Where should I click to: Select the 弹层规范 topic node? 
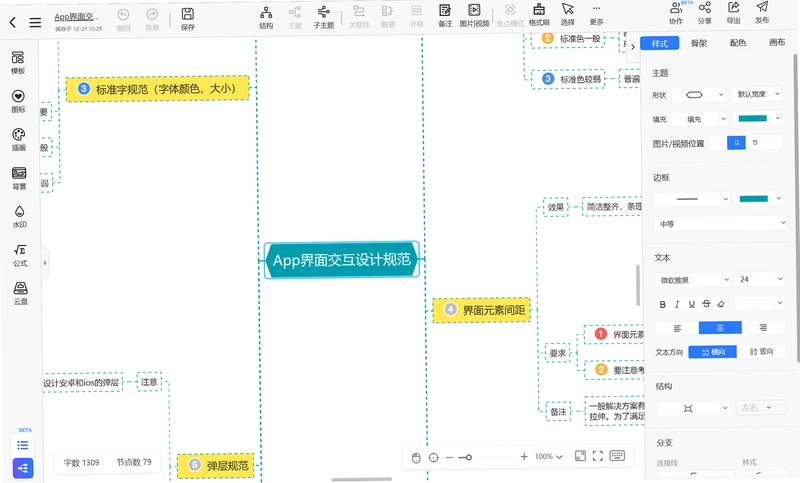pyautogui.click(x=215, y=466)
